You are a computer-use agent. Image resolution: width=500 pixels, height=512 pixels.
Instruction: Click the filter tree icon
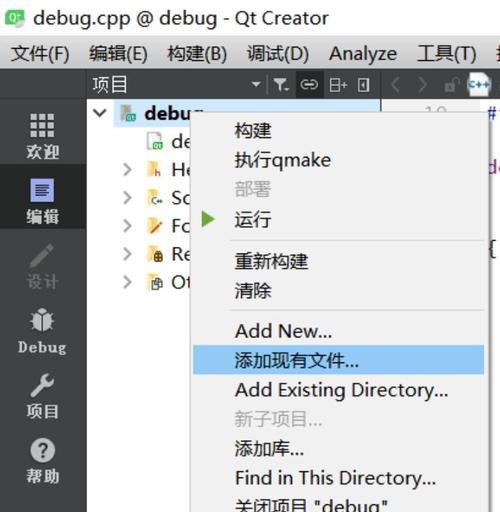(281, 85)
